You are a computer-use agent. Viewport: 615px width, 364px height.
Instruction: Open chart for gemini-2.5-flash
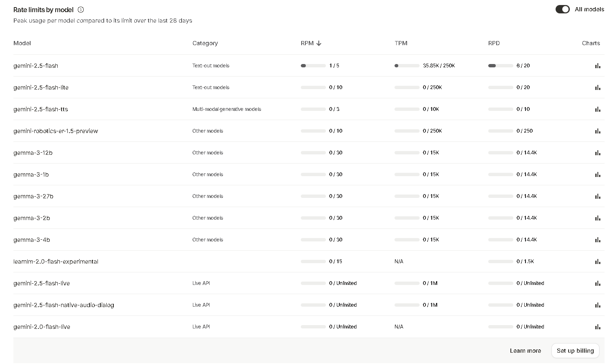(x=597, y=66)
